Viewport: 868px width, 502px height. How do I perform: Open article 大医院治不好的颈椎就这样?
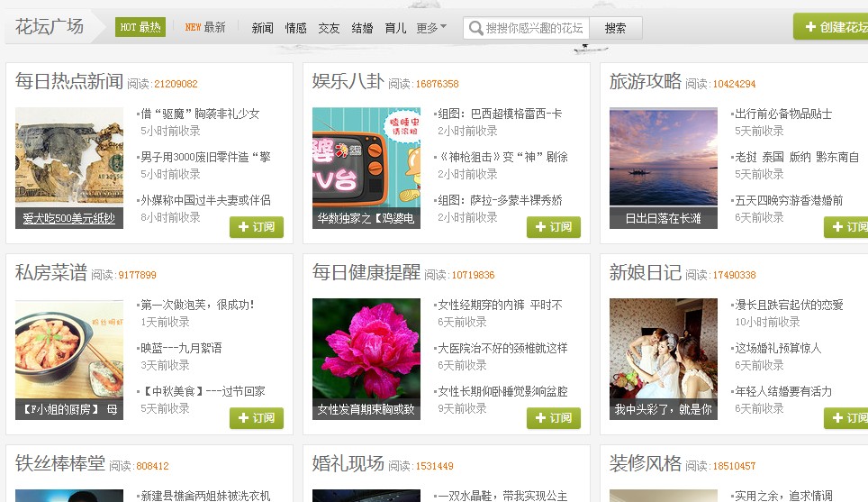pyautogui.click(x=502, y=348)
